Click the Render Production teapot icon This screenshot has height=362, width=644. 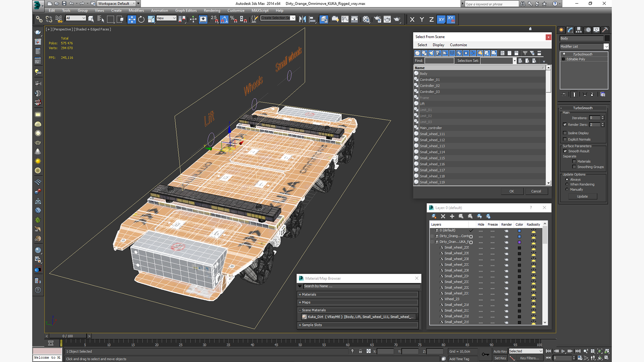[397, 19]
